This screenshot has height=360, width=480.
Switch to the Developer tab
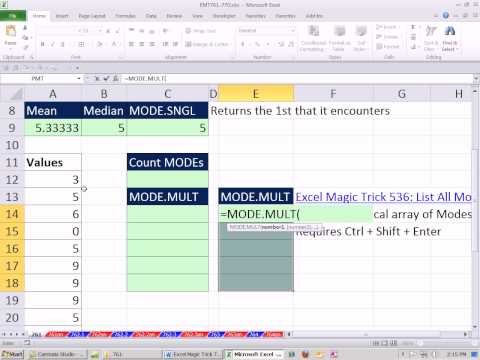[x=224, y=16]
